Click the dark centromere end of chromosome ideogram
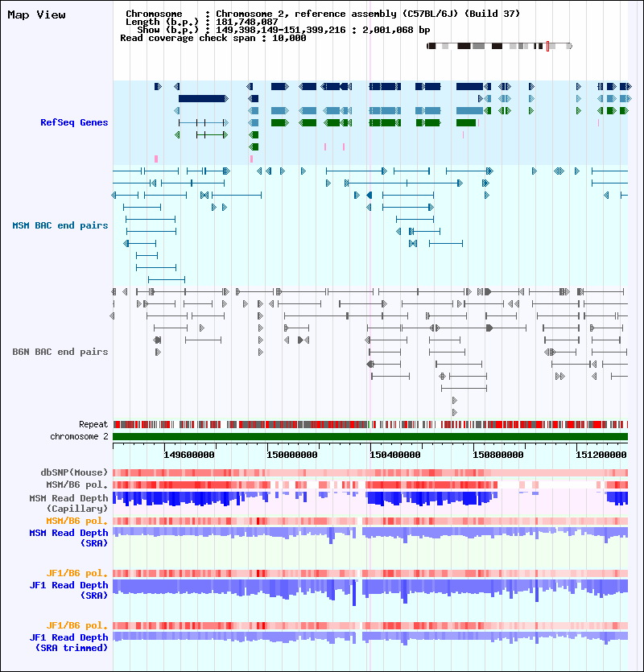Image resolution: width=644 pixels, height=672 pixels. click(431, 46)
